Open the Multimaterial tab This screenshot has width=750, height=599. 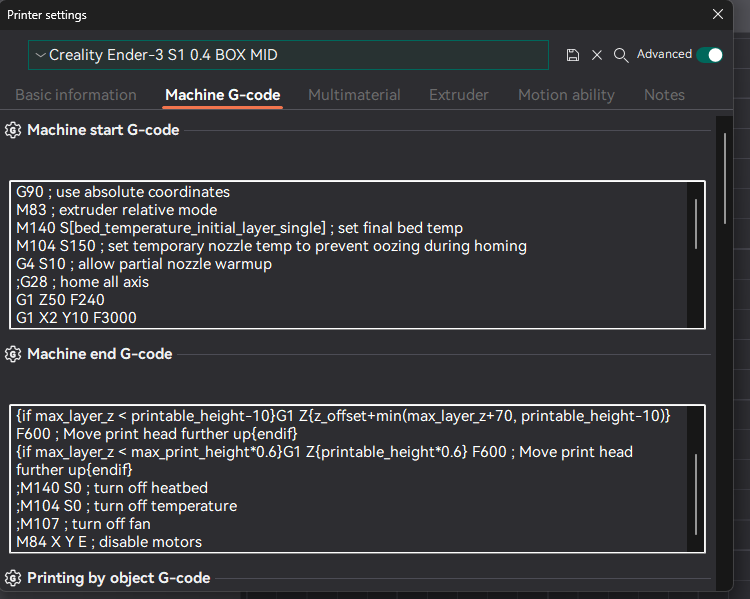pos(354,95)
